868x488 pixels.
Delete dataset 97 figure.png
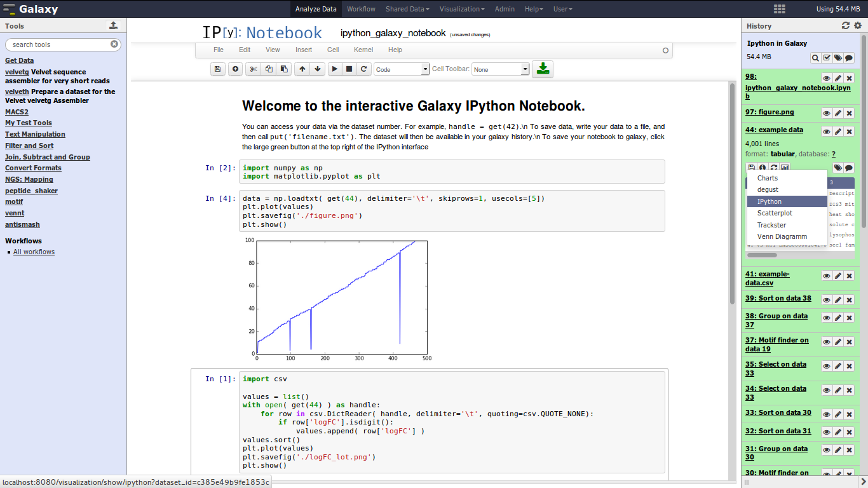click(850, 113)
